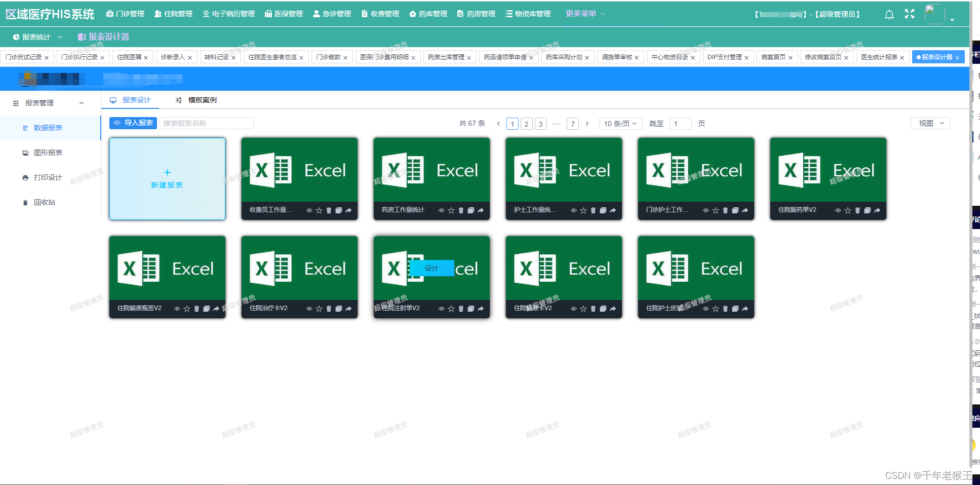
Task: Share the 住院治疗卡V2 report
Action: [x=348, y=309]
